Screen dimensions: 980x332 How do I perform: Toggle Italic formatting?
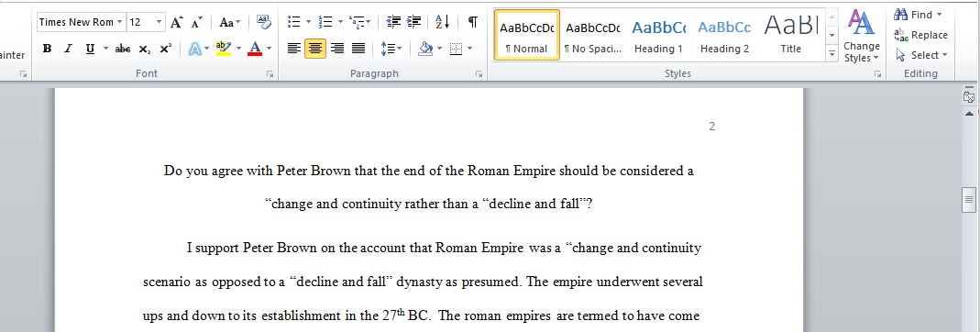[x=68, y=48]
